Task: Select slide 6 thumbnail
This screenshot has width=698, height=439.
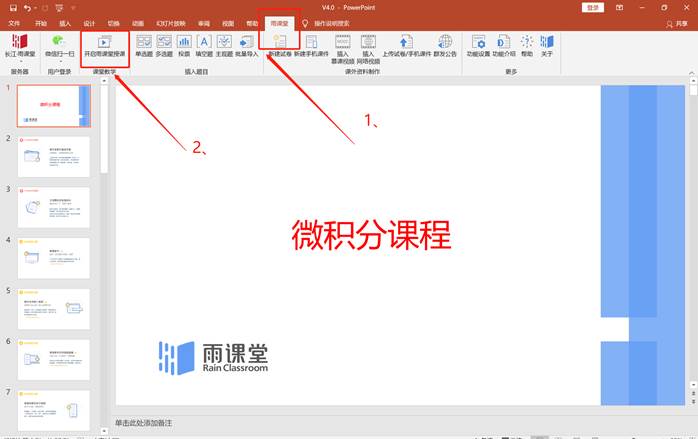Action: click(x=54, y=360)
